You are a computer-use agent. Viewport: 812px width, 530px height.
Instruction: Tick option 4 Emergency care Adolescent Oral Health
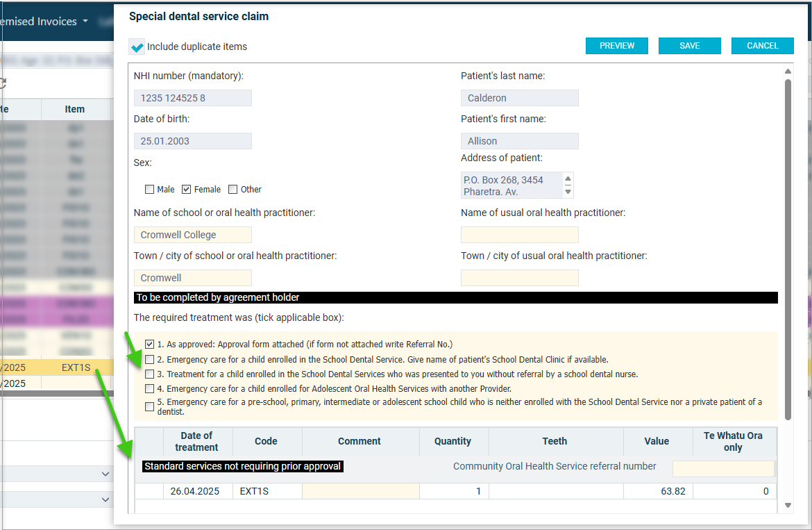pos(150,388)
